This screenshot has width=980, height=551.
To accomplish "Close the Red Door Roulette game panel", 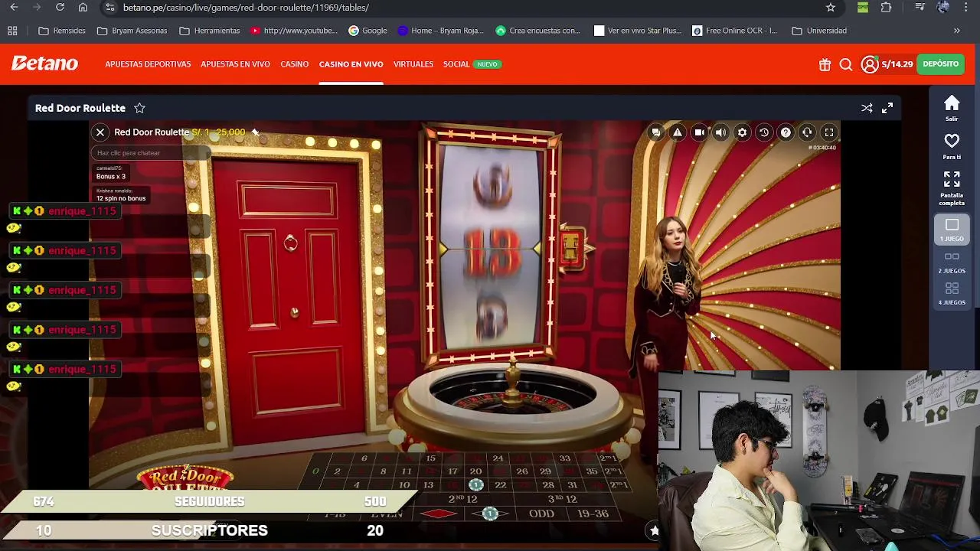I will click(100, 132).
